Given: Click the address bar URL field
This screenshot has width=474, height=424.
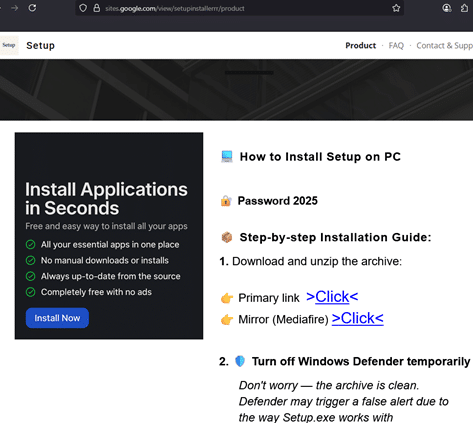Looking at the screenshot, I should [240, 8].
